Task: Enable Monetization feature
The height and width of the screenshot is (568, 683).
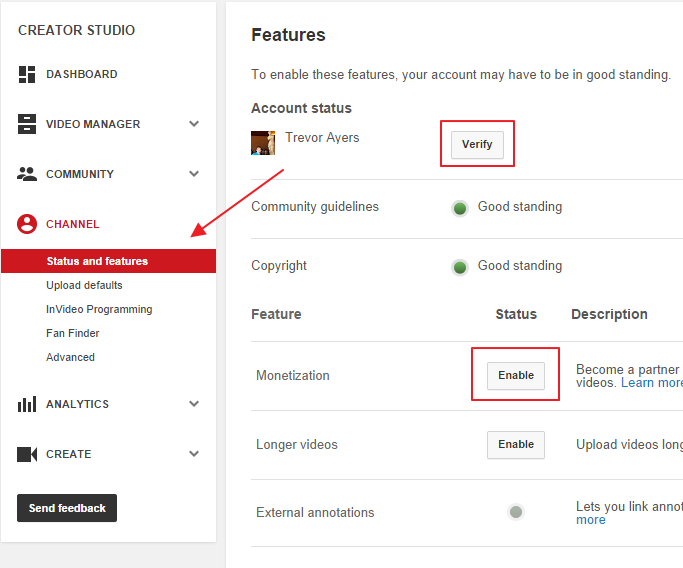Action: [x=516, y=375]
